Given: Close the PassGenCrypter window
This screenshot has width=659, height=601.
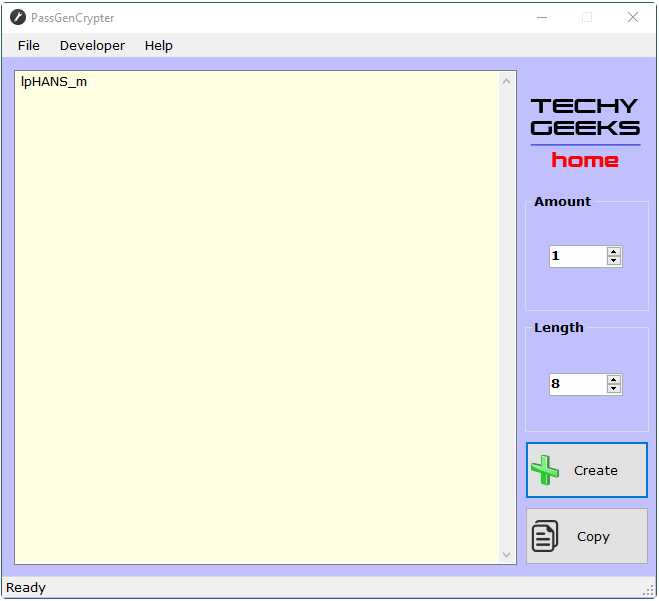Looking at the screenshot, I should point(633,18).
